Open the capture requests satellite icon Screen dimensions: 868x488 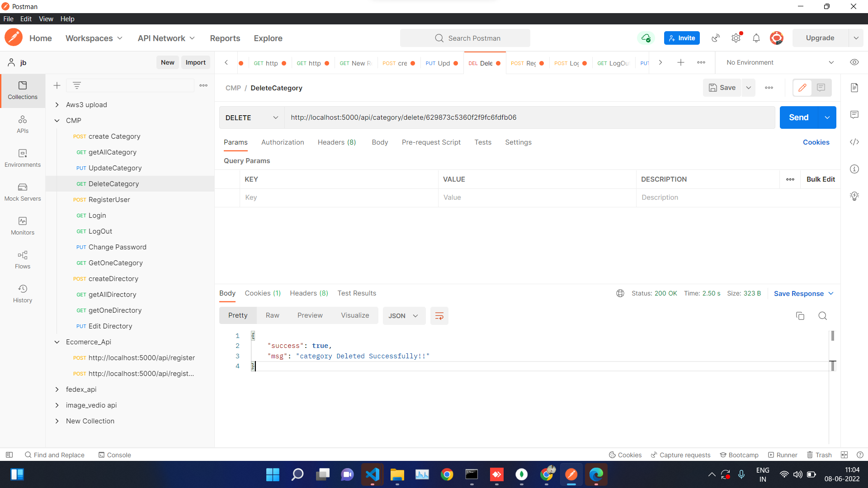tap(716, 38)
